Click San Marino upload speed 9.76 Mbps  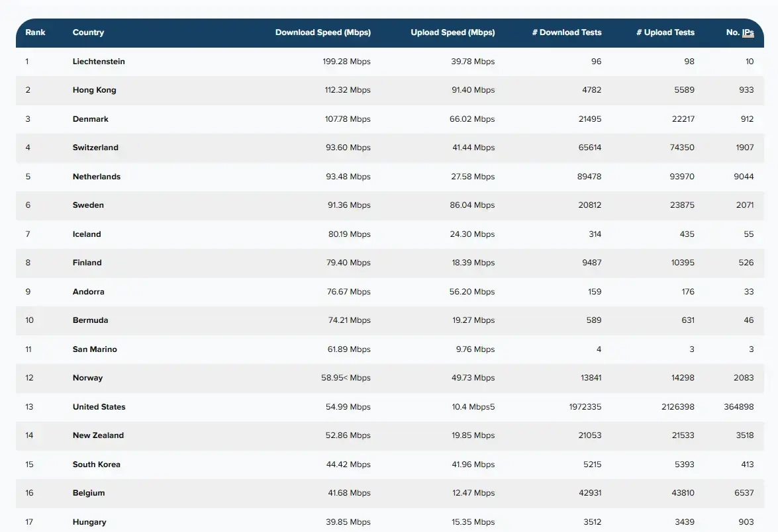pyautogui.click(x=475, y=349)
